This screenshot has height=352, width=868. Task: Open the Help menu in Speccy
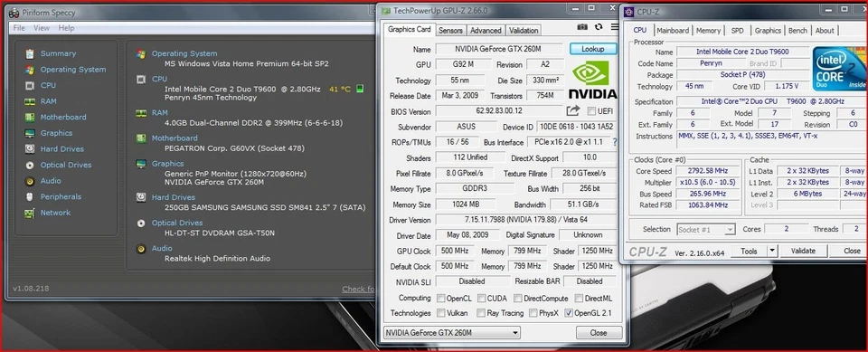[66, 28]
